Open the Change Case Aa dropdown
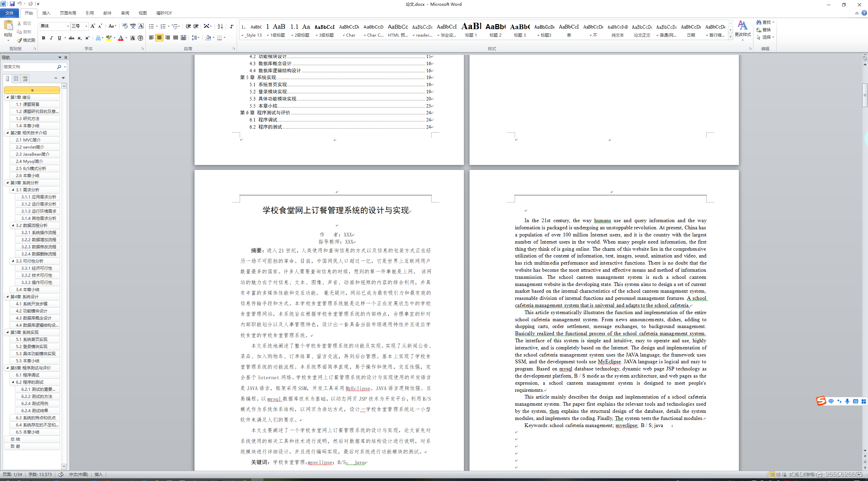868x481 pixels. [112, 26]
